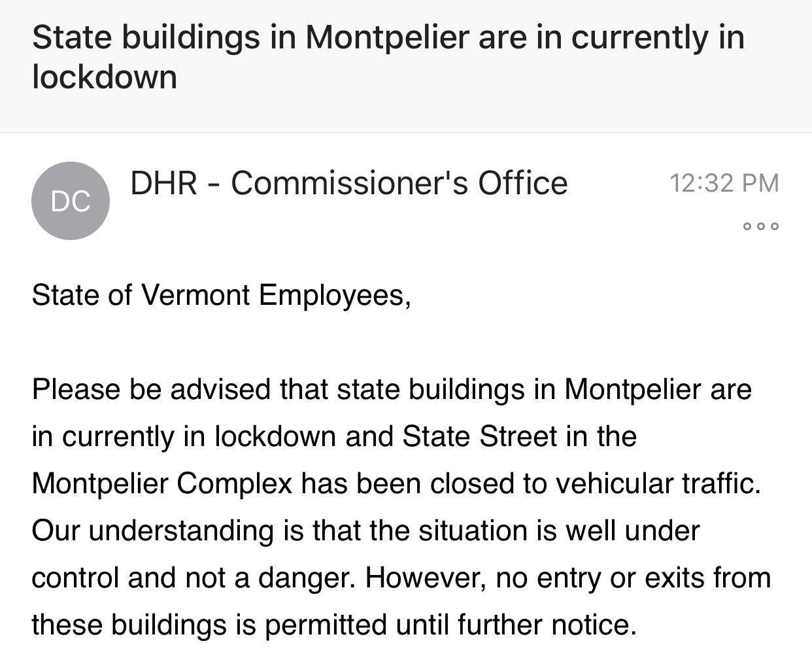Click the word lockdown in the subject header

click(x=105, y=77)
